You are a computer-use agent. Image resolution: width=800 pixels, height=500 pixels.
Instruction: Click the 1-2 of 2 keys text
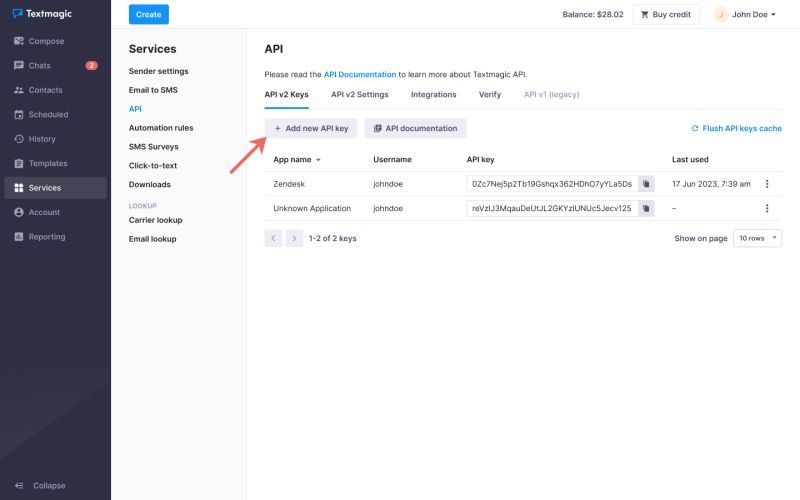click(333, 238)
